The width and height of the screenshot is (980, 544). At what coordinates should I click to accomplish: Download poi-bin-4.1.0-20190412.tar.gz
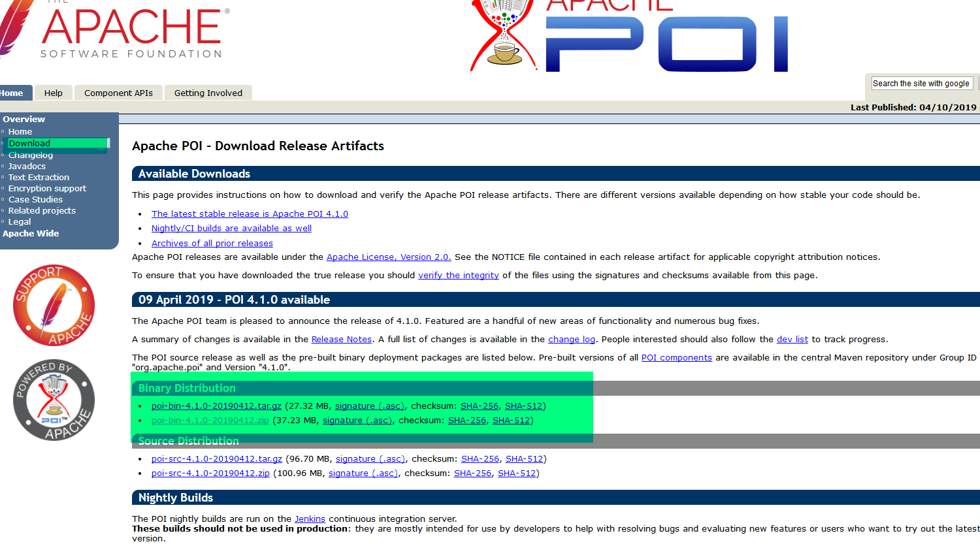(216, 406)
